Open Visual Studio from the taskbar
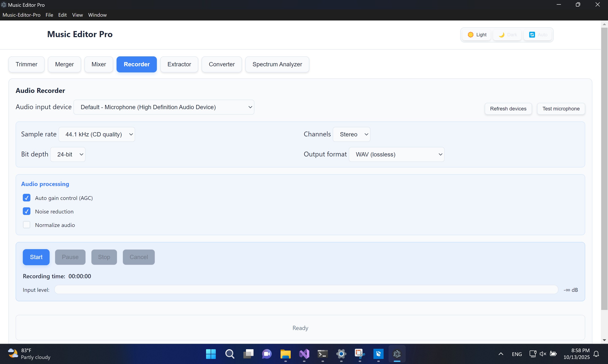 point(304,354)
